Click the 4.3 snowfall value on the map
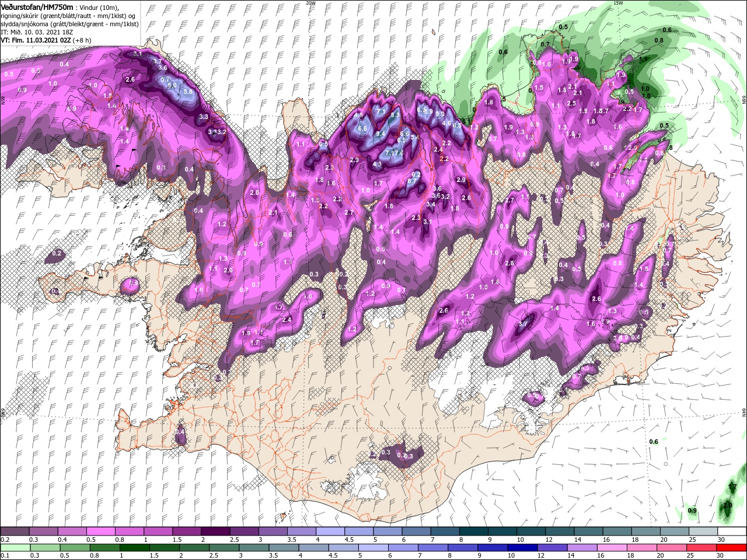Image resolution: width=747 pixels, height=560 pixels. click(x=376, y=164)
